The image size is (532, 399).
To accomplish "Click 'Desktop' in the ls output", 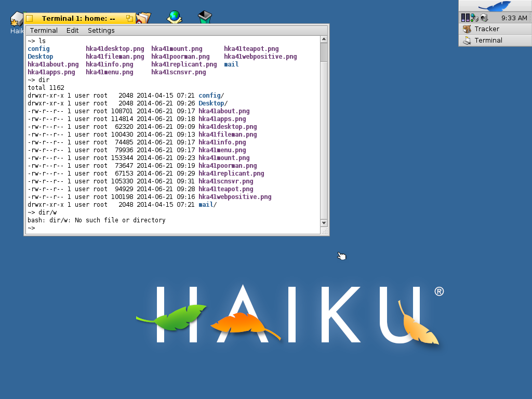I will coord(41,57).
